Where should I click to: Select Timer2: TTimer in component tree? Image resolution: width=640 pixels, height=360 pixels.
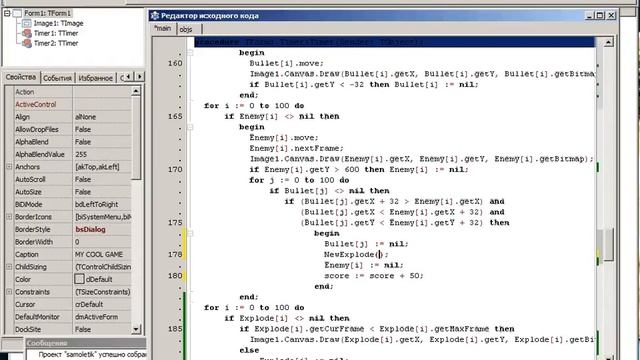(56, 43)
